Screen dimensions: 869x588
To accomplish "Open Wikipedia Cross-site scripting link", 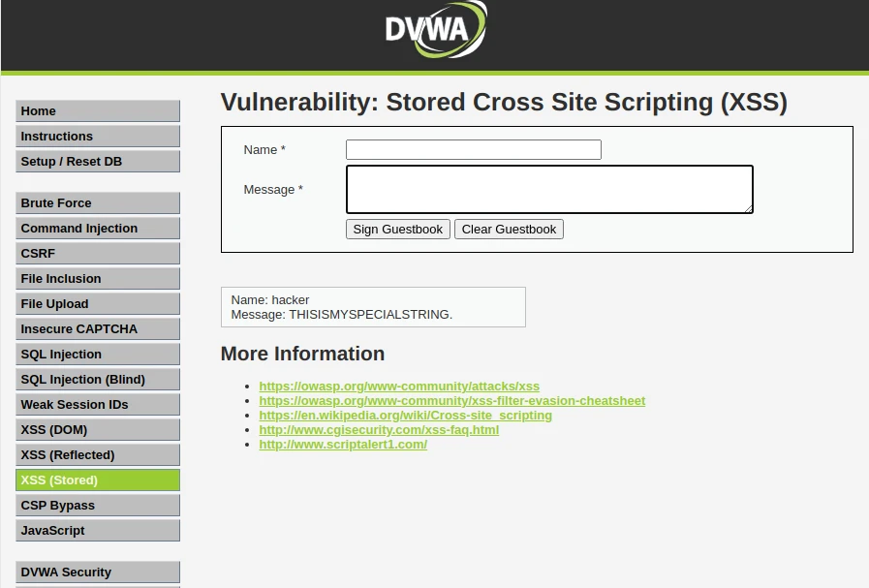I will [x=405, y=416].
